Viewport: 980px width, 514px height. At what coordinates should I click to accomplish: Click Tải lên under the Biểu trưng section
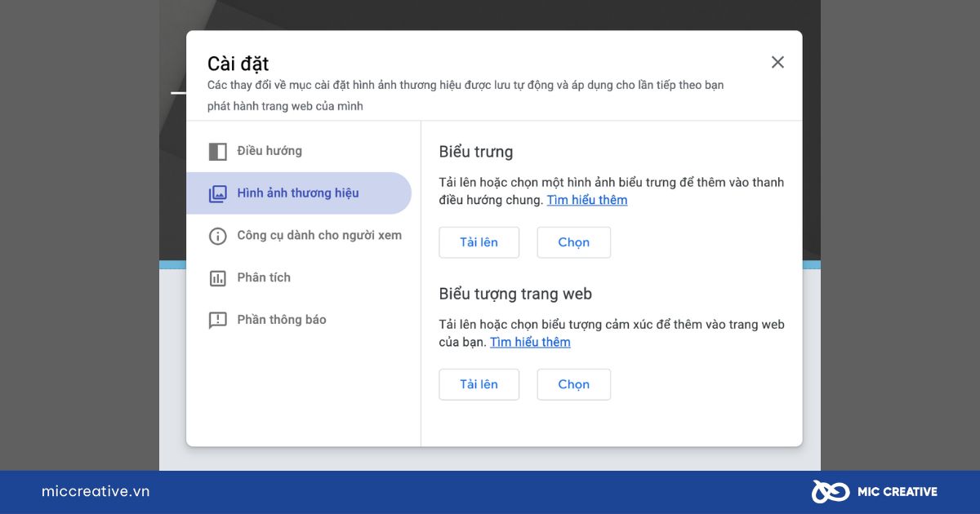point(479,242)
